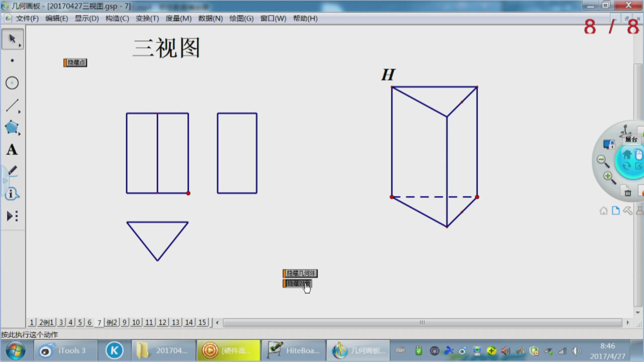Switch to page tab 2例1
This screenshot has width=644, height=362.
(x=46, y=322)
